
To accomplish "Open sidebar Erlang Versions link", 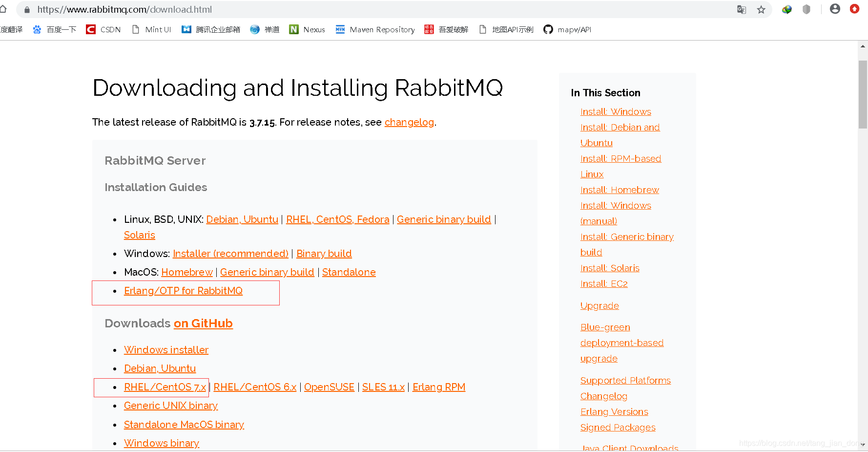I will pyautogui.click(x=614, y=412).
